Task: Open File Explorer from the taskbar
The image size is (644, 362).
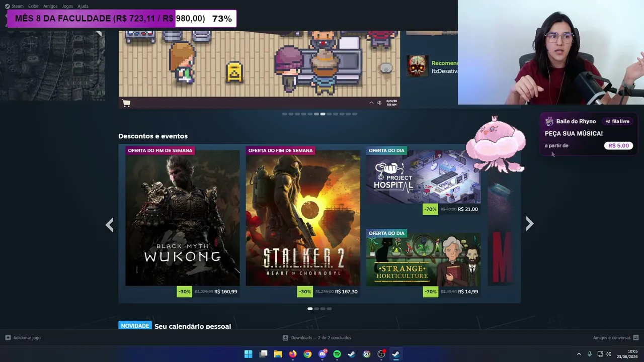Action: (x=278, y=354)
